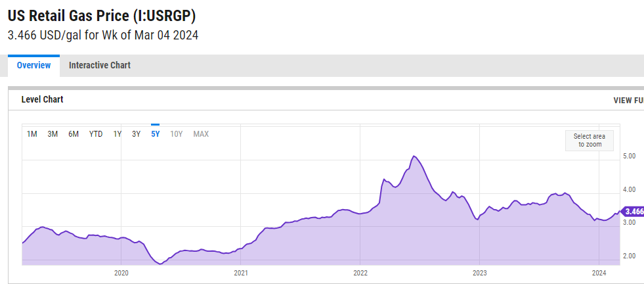Click the Select area to zoom button
The height and width of the screenshot is (284, 644).
tap(590, 140)
